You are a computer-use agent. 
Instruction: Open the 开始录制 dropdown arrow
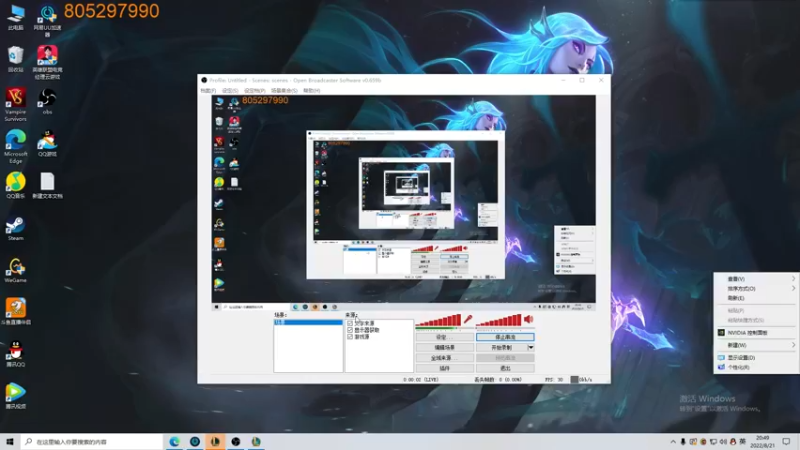(x=531, y=347)
